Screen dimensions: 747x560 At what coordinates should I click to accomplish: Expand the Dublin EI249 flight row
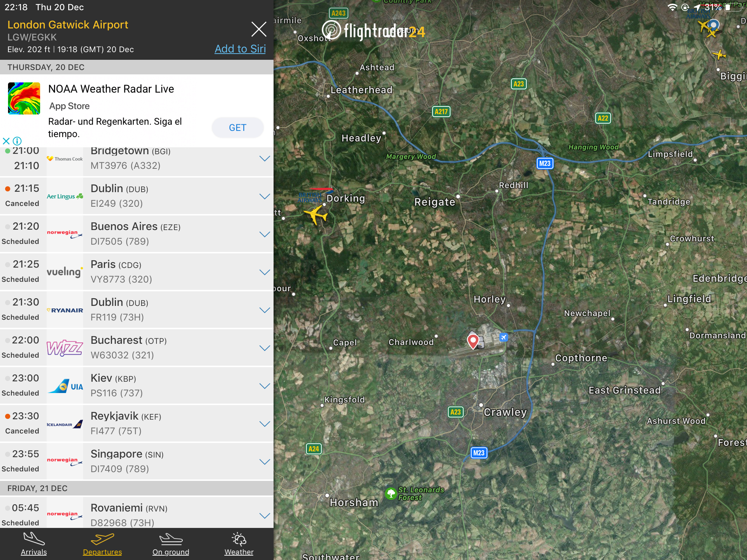coord(264,196)
